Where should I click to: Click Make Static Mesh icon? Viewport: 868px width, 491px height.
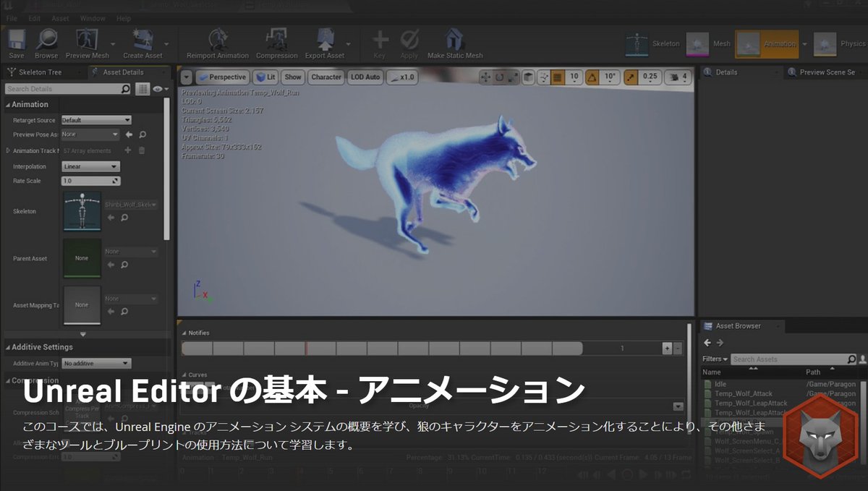coord(455,43)
